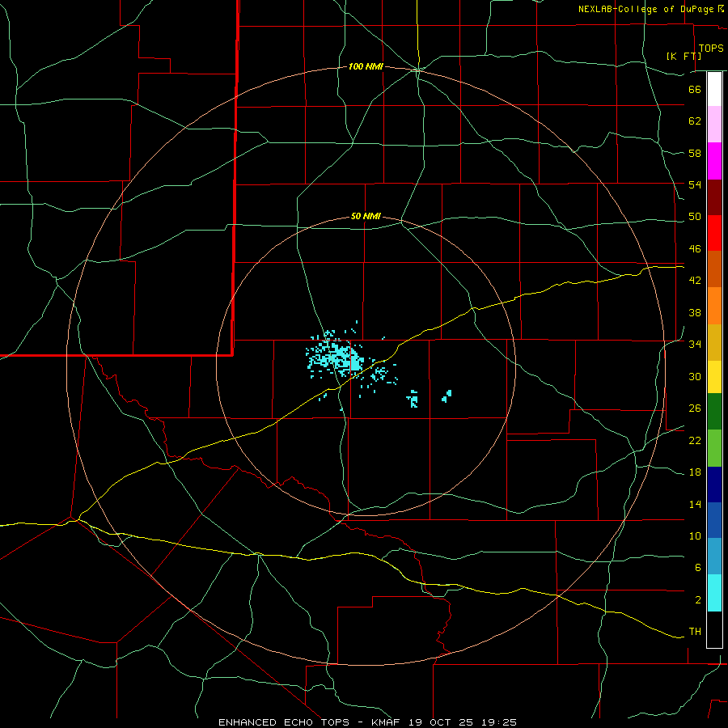This screenshot has height=728, width=728.
Task: Select the maroon legend color block
Action: [714, 197]
